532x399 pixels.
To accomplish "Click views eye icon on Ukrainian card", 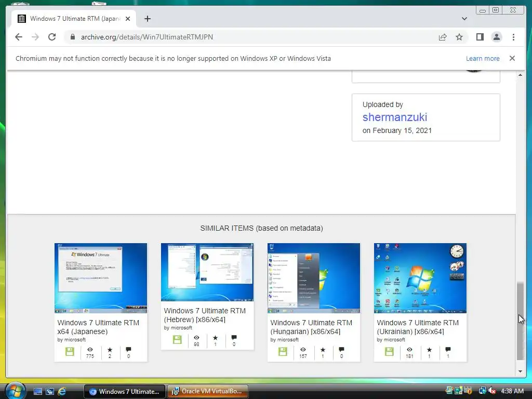I will coord(409,350).
